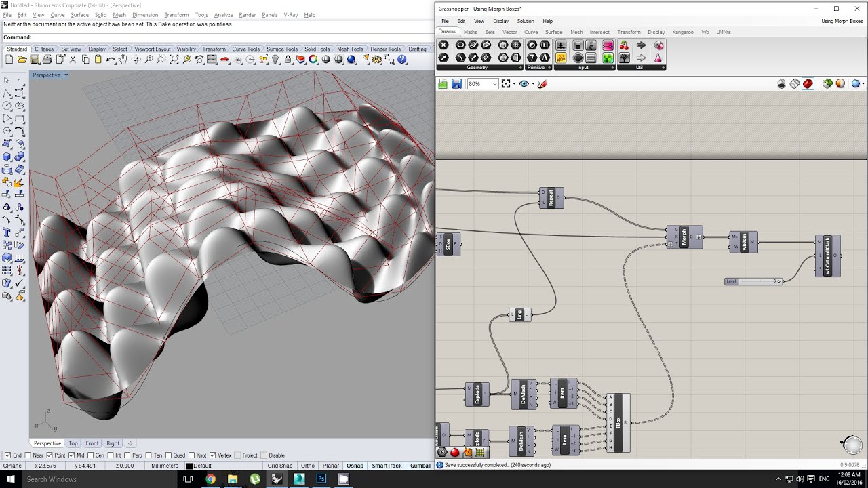Screen dimensions: 868x488
Task: Click the Grasshopper preview eye icon
Action: (x=524, y=84)
